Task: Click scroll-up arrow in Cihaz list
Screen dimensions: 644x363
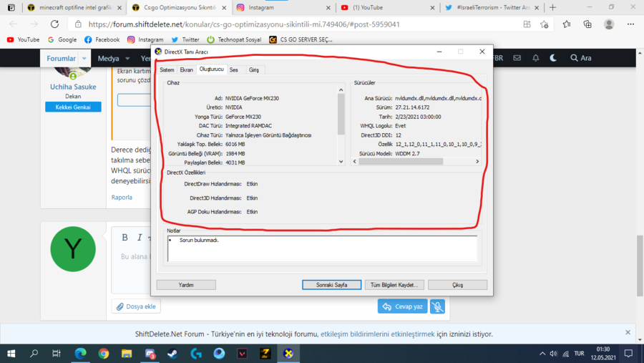Action: (x=341, y=89)
